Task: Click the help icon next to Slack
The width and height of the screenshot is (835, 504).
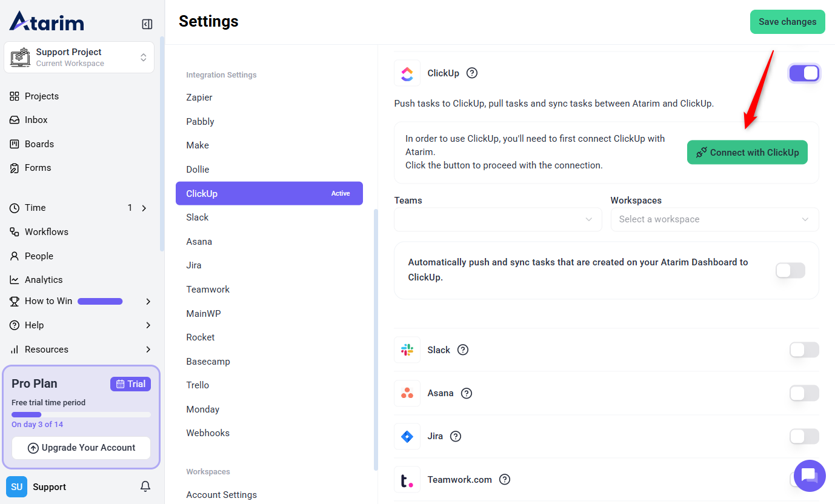Action: tap(463, 350)
